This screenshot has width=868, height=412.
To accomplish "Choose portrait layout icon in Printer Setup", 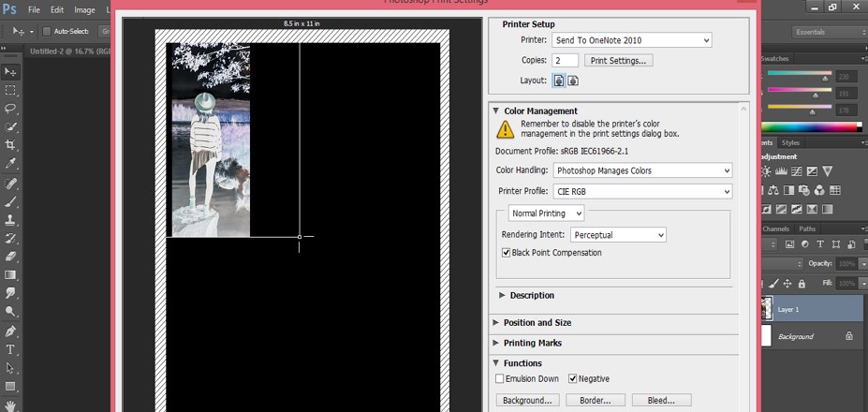I will [x=559, y=81].
